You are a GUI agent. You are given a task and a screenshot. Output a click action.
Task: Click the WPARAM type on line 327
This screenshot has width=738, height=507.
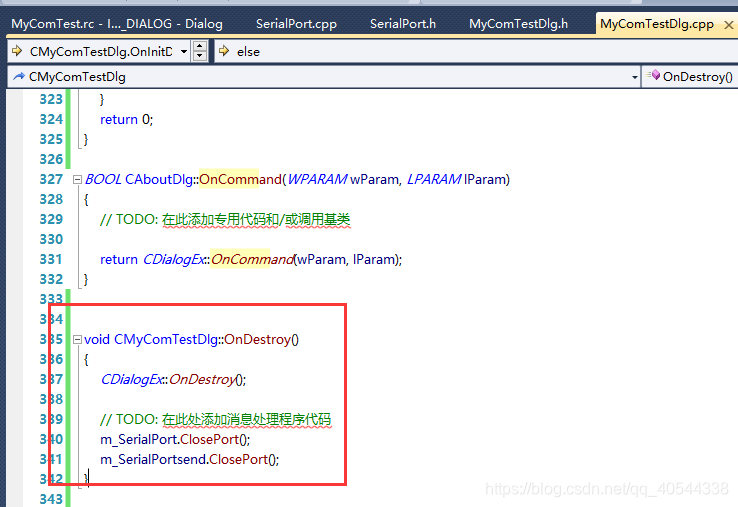point(317,179)
